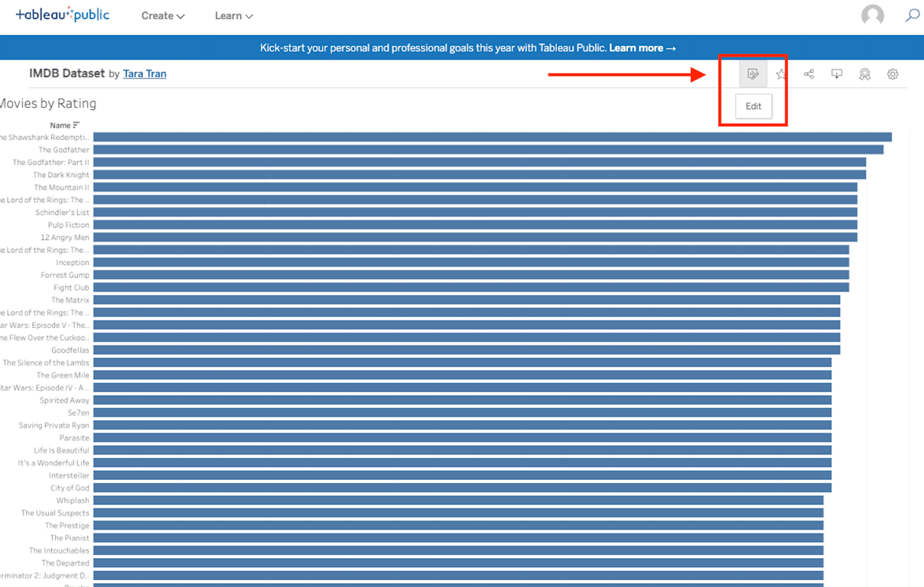924x587 pixels.
Task: Click the 'Life Is Beautiful' label
Action: 61,450
